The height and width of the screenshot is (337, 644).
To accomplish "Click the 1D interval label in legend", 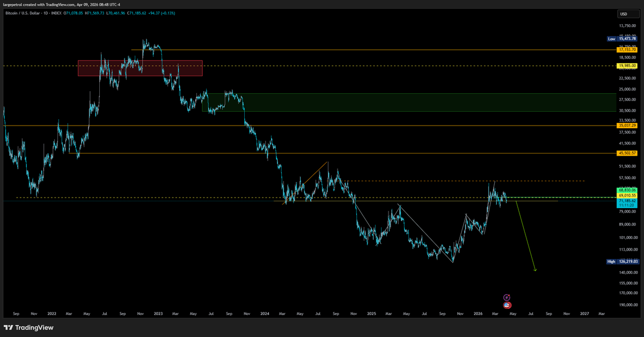I will click(45, 13).
